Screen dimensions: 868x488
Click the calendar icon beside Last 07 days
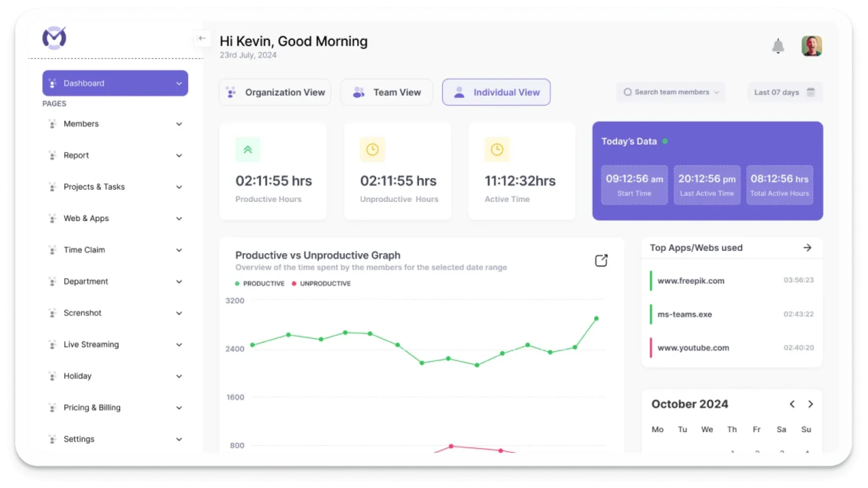pyautogui.click(x=811, y=92)
